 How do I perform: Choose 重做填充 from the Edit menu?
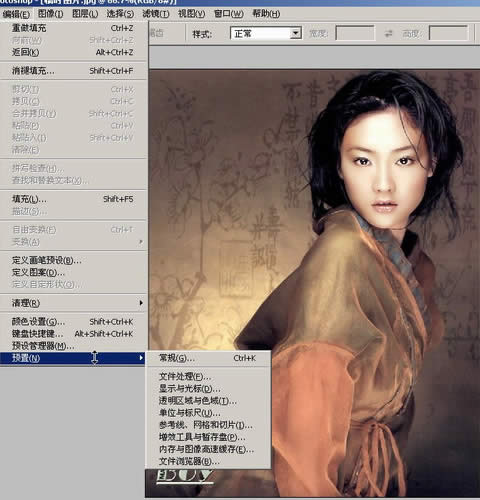pyautogui.click(x=73, y=28)
